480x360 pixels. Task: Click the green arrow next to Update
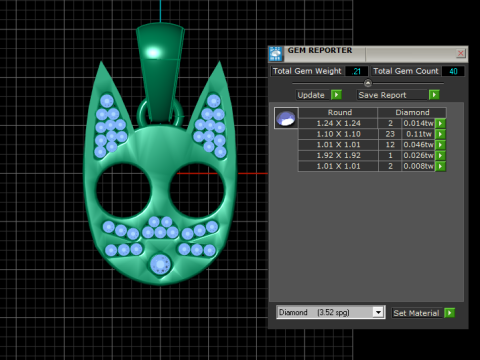tap(336, 95)
